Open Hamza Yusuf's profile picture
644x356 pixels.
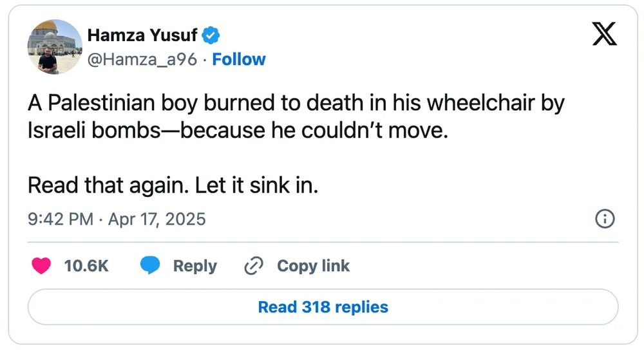(x=55, y=47)
